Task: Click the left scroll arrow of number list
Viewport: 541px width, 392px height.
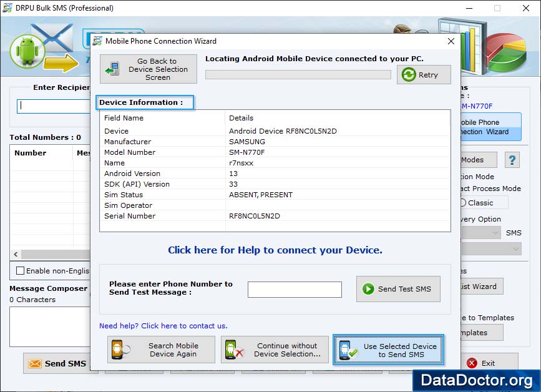Action: pos(16,254)
